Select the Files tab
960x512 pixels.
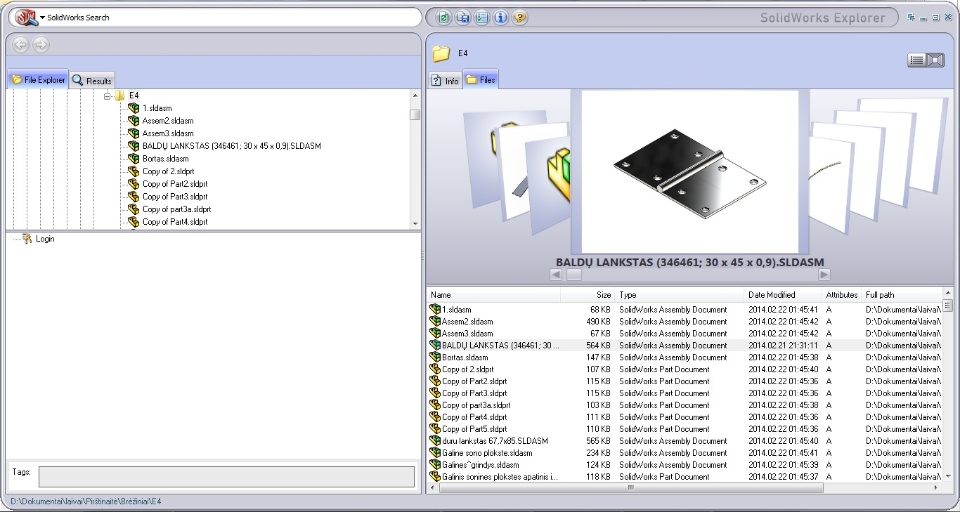[481, 80]
